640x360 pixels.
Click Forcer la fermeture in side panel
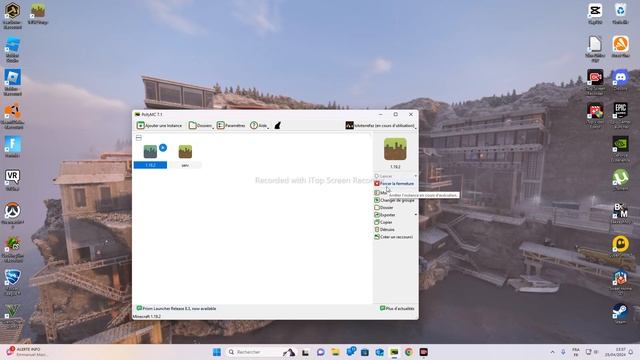point(394,184)
